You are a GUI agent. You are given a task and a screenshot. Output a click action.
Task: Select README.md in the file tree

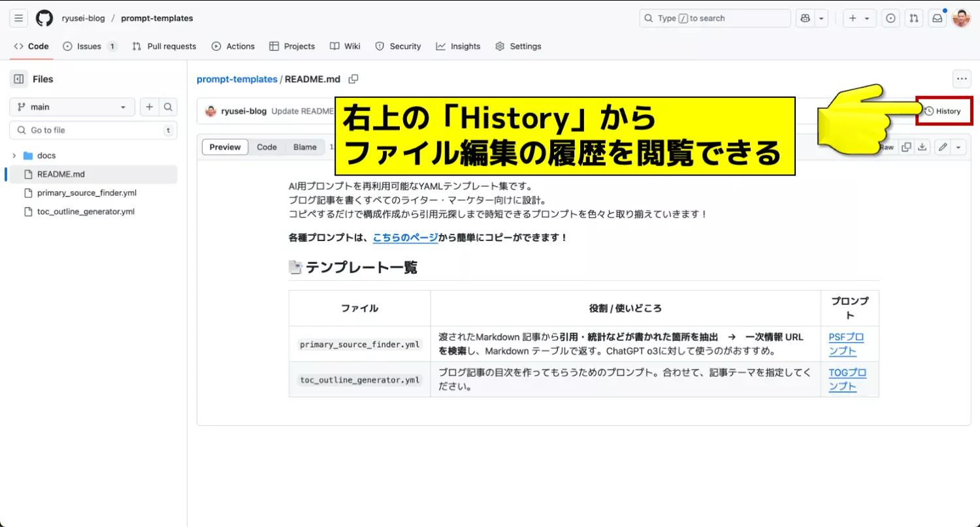click(93, 174)
